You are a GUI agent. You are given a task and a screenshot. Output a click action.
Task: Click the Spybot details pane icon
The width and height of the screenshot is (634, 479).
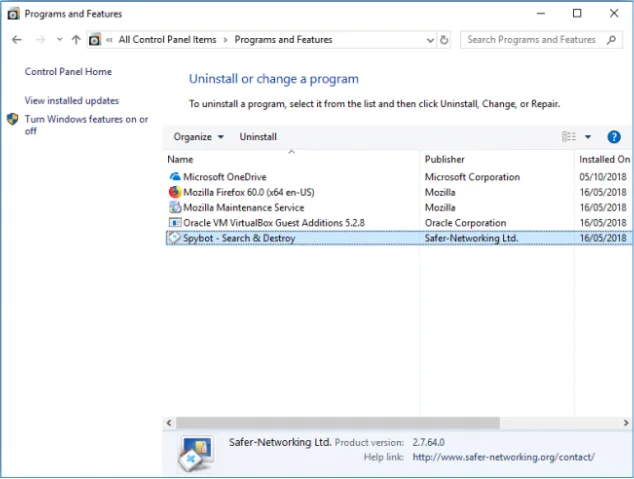tap(196, 453)
